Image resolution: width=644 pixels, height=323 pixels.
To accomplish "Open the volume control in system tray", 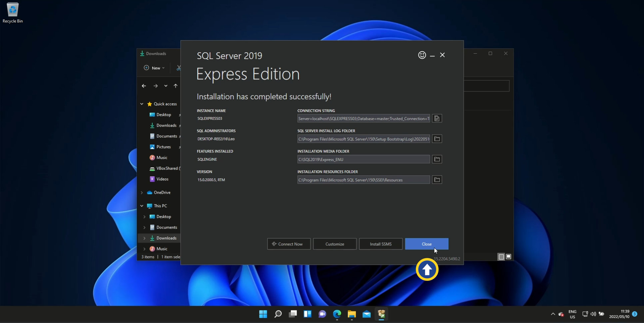I will click(x=593, y=314).
